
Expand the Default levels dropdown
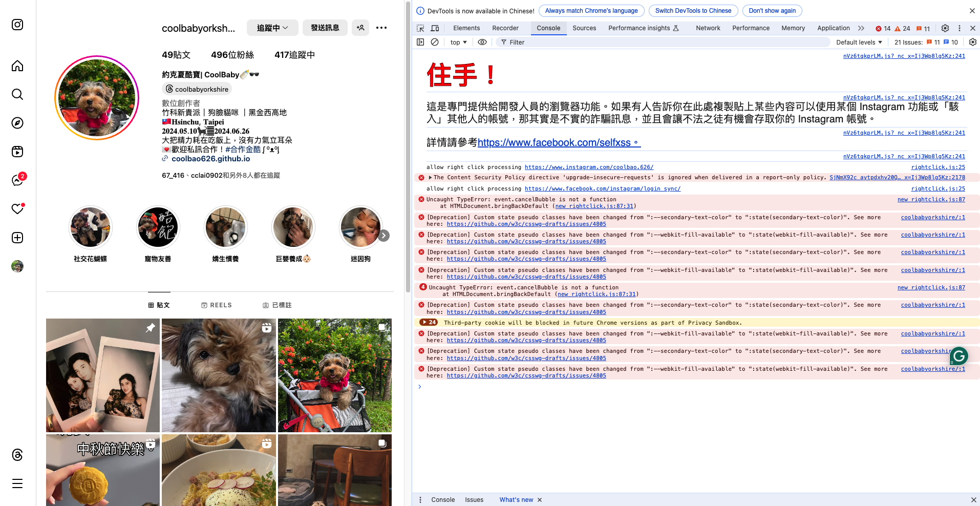coord(859,42)
